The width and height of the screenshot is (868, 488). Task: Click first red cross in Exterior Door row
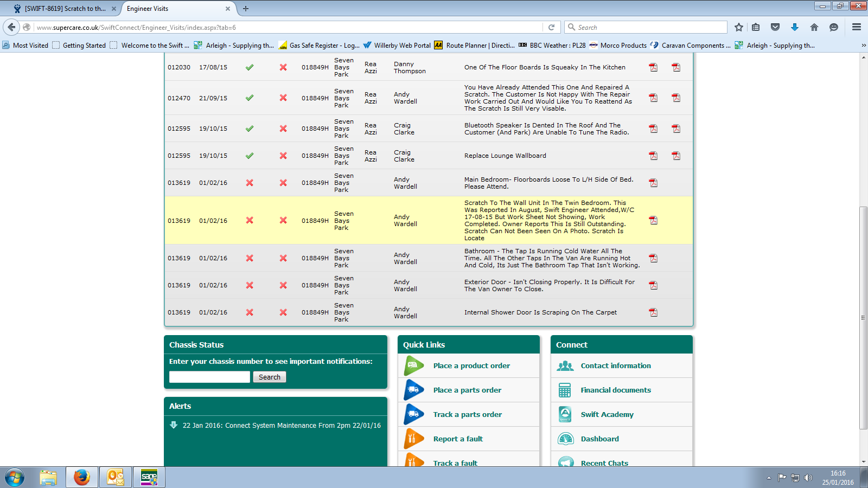pos(250,285)
